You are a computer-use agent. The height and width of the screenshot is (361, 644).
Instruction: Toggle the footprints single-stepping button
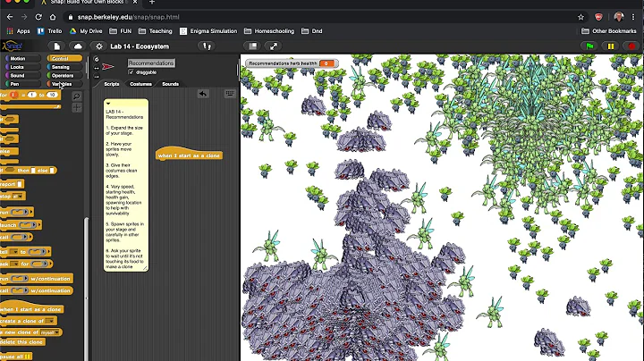pos(207,46)
